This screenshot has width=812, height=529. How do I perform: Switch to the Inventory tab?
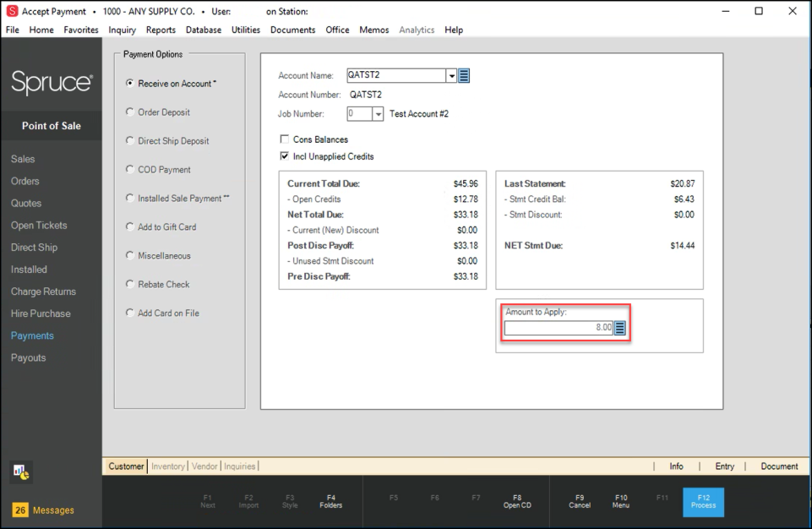click(168, 466)
